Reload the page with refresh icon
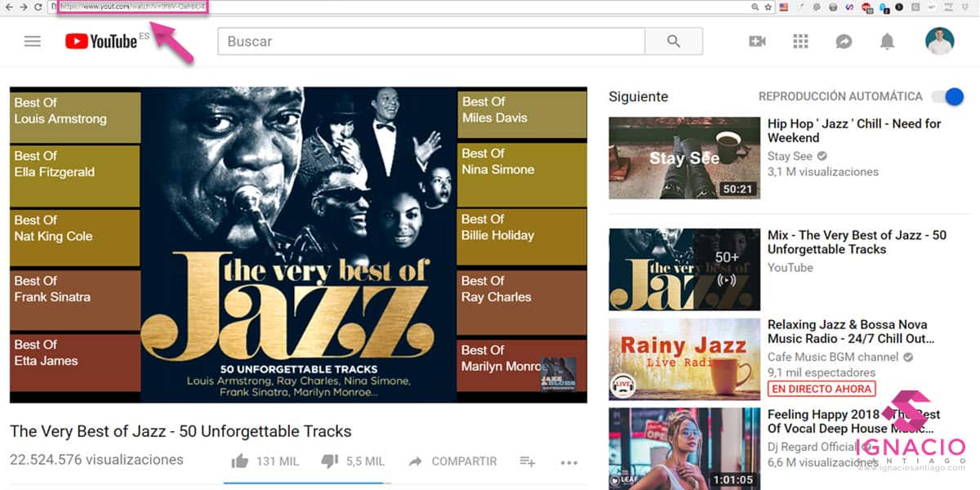Image resolution: width=980 pixels, height=490 pixels. click(38, 7)
